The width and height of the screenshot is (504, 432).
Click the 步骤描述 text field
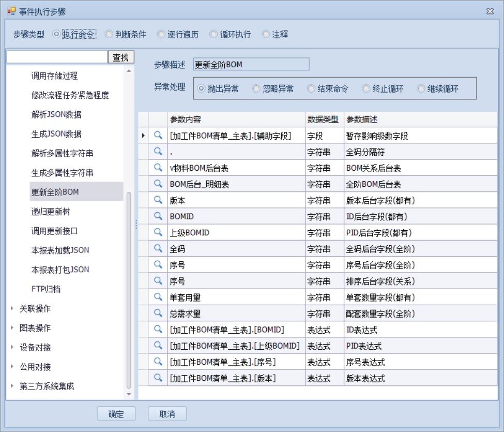tap(251, 65)
